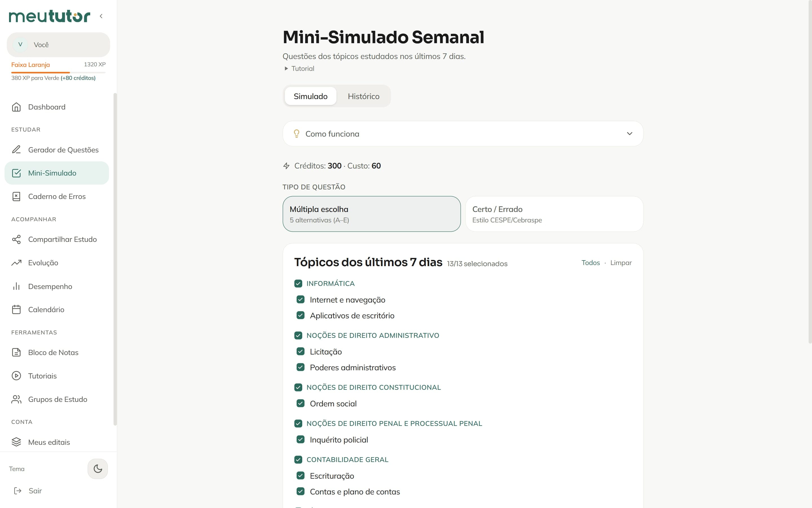
Task: Switch to the Histórico tab
Action: pyautogui.click(x=363, y=96)
